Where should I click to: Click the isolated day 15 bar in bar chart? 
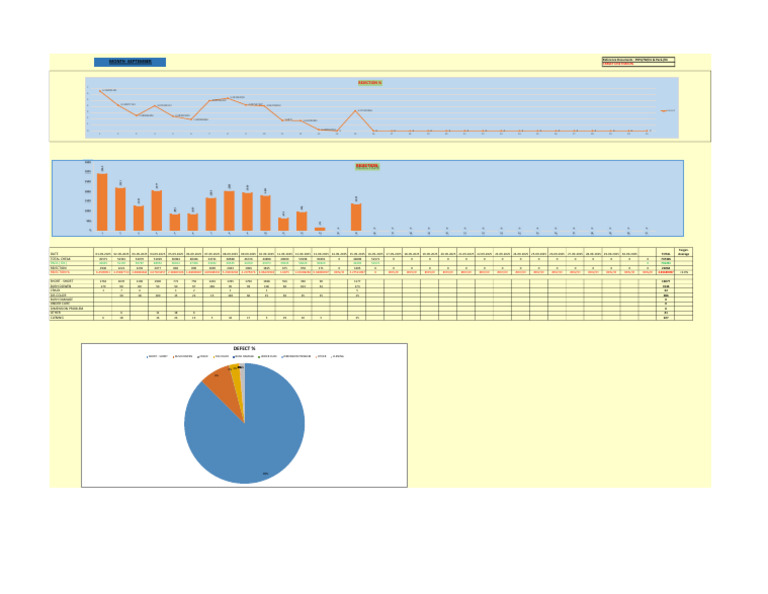pos(356,217)
